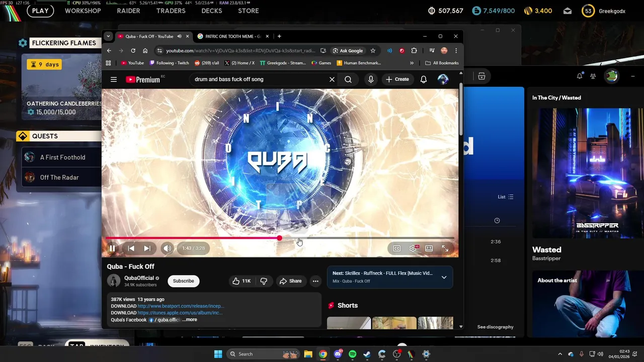Open Chrome three-dot menu
The width and height of the screenshot is (644, 362).
(456, 51)
